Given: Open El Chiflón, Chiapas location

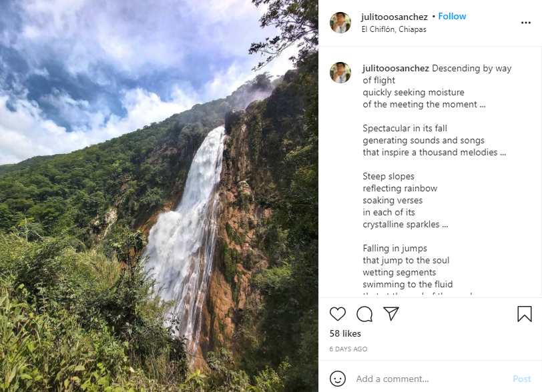Looking at the screenshot, I should click(x=394, y=29).
